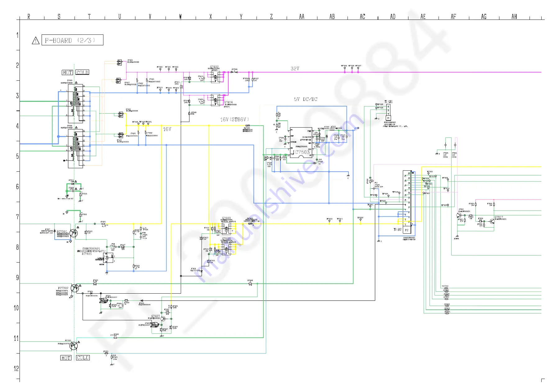Click grid row number 12
The width and height of the screenshot is (555, 392).
coord(16,368)
